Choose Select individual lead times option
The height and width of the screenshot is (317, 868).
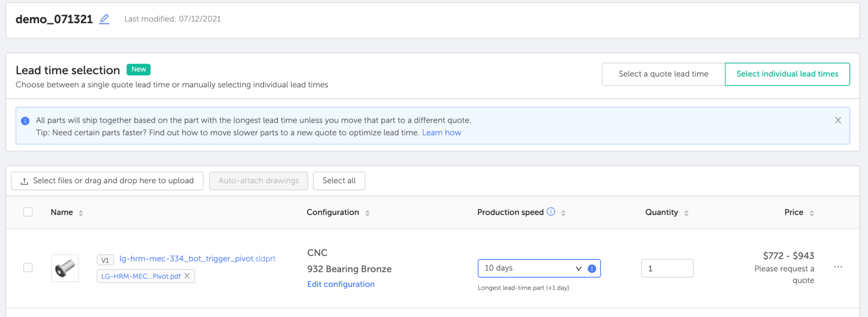pos(787,74)
